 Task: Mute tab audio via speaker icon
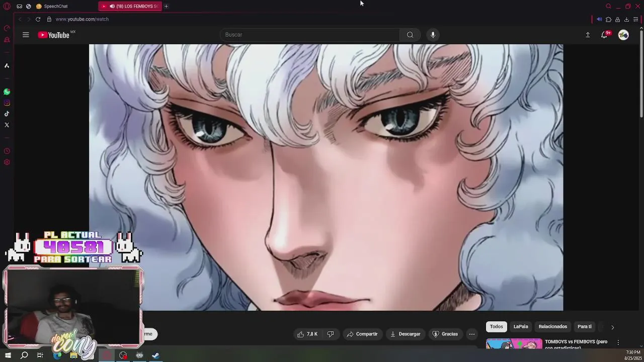coord(599,19)
